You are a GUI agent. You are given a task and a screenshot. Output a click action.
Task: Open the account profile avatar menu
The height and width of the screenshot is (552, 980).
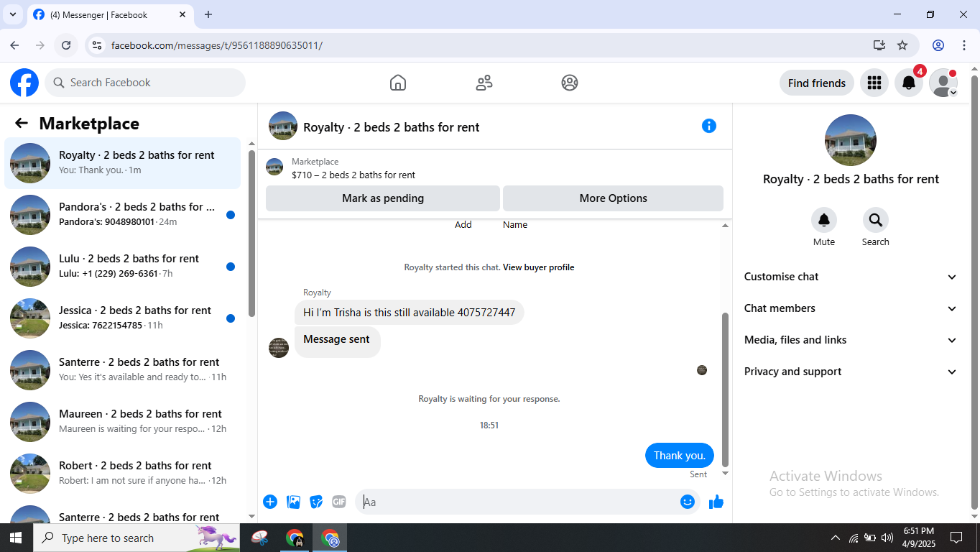pos(943,83)
